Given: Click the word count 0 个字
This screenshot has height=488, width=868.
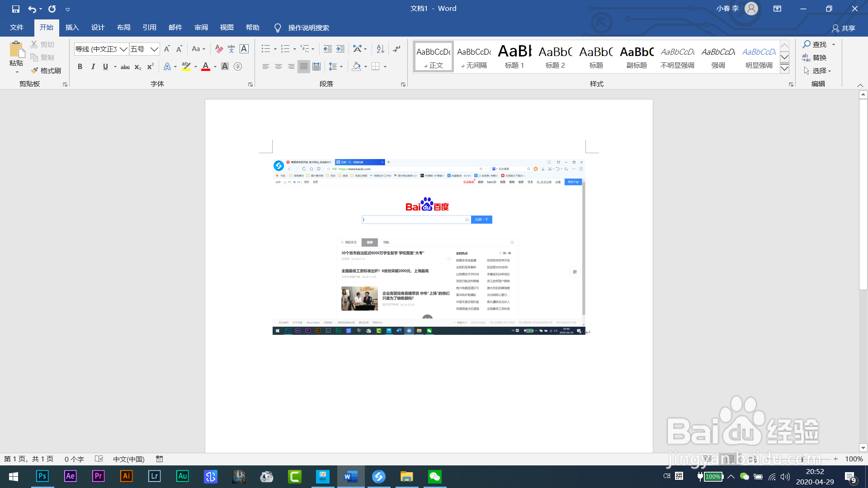Looking at the screenshot, I should click(x=74, y=459).
